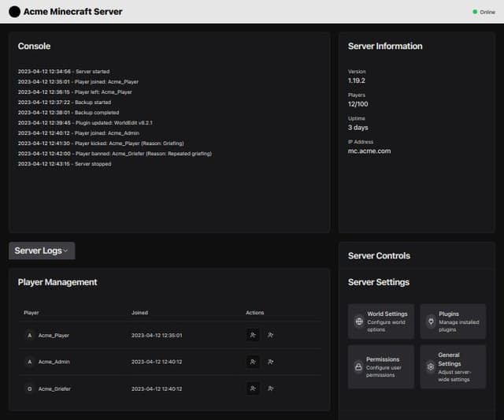Expand the Server Controls section header
Image resolution: width=504 pixels, height=420 pixels.
(379, 255)
